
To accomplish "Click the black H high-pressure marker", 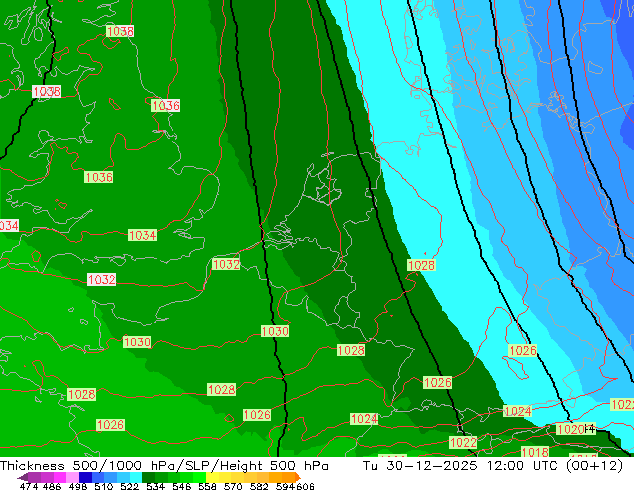I will pos(590,429).
